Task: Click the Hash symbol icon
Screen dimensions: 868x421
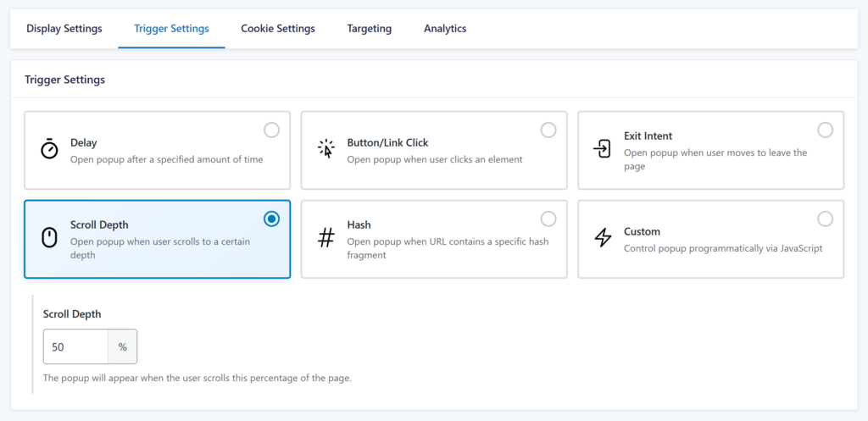Action: pyautogui.click(x=326, y=238)
